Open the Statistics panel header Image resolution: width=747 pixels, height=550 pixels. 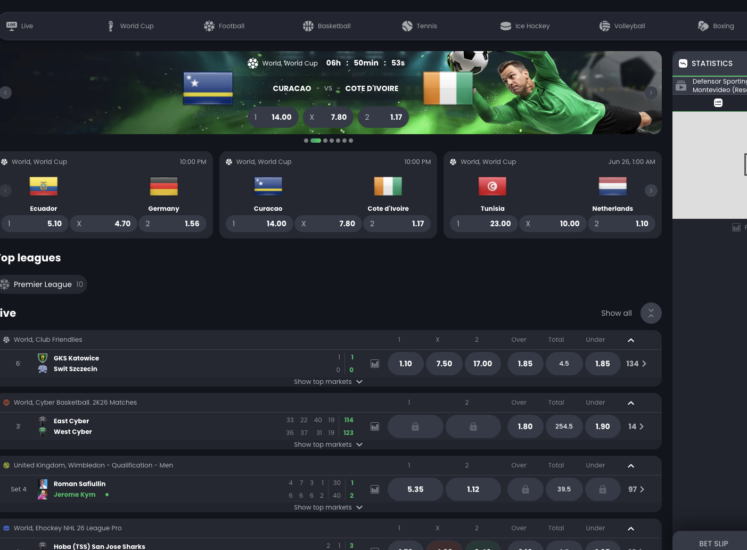click(x=710, y=63)
